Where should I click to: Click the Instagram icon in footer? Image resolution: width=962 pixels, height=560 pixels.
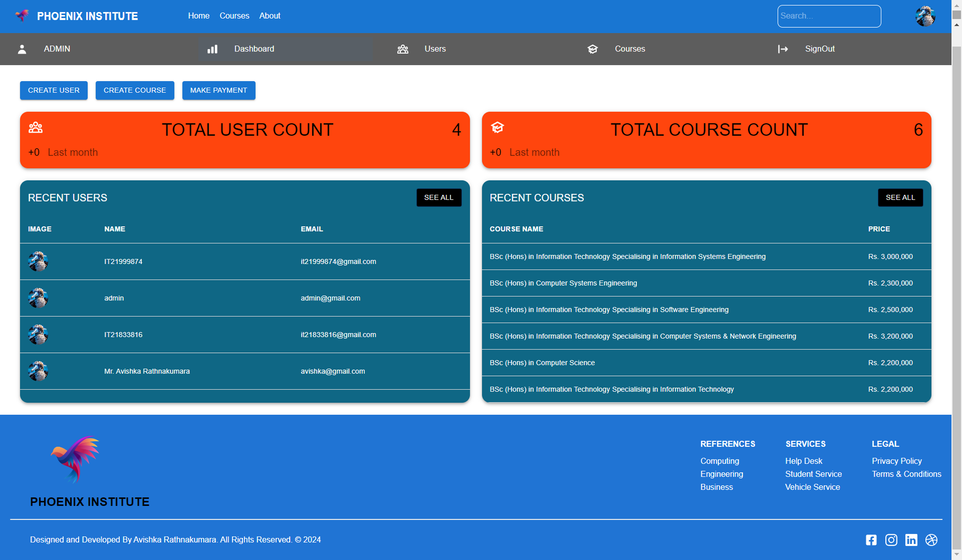(891, 540)
